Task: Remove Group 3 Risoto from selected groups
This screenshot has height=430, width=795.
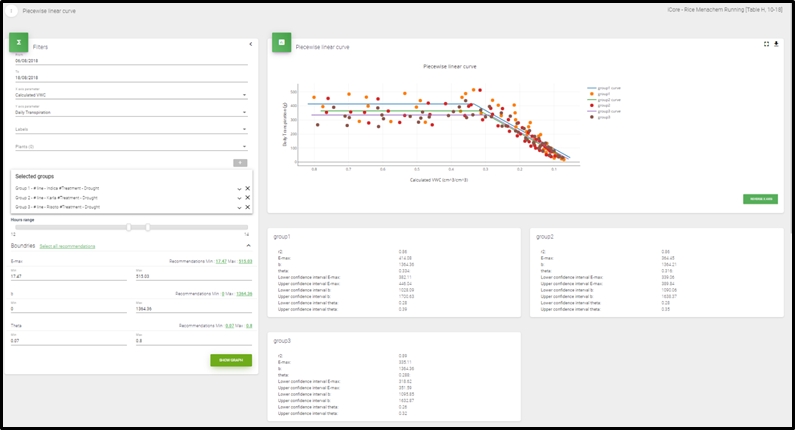Action: point(247,207)
